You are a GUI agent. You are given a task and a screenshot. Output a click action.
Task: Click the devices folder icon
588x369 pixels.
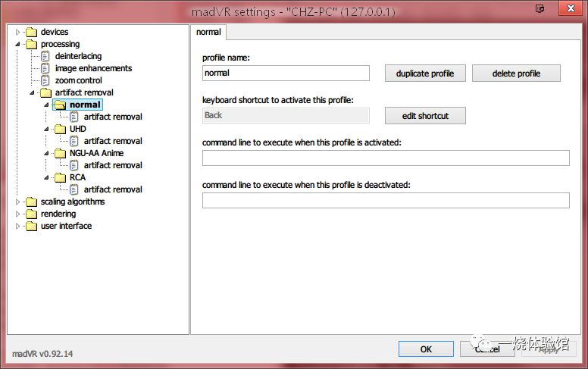pyautogui.click(x=31, y=33)
